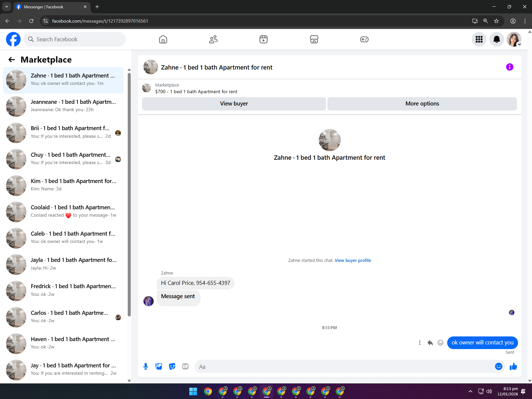Select the Messenger | Facebook tab
Image resolution: width=532 pixels, height=399 pixels.
[x=52, y=7]
